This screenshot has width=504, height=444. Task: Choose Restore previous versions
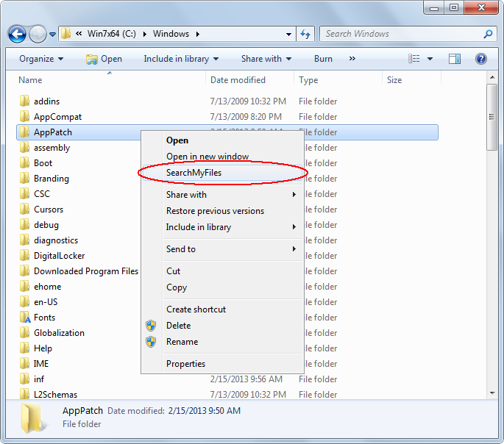[x=222, y=211]
